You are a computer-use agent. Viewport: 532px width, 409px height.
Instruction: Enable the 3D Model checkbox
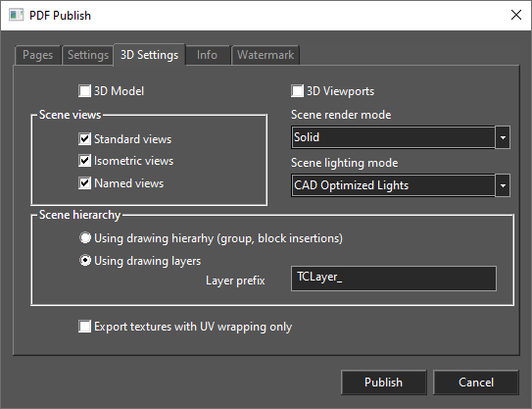pos(84,91)
